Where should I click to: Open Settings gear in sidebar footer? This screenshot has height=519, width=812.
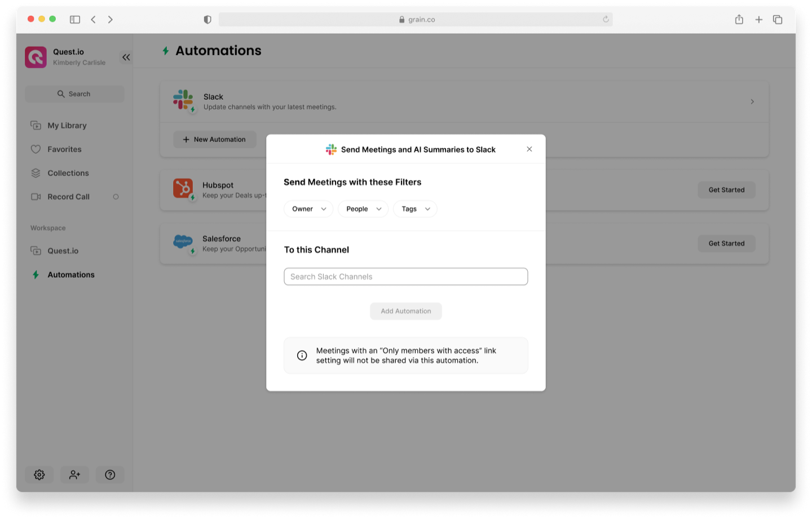pyautogui.click(x=39, y=474)
